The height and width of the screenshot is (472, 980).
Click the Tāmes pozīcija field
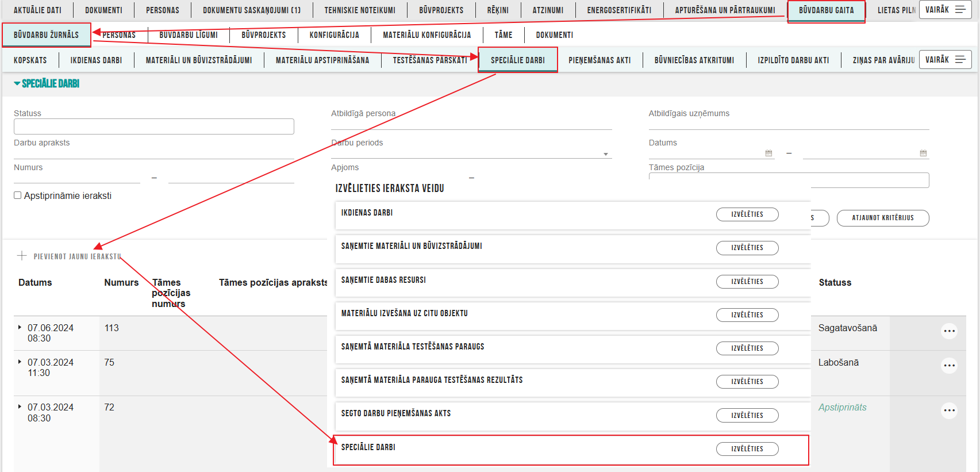pos(789,180)
